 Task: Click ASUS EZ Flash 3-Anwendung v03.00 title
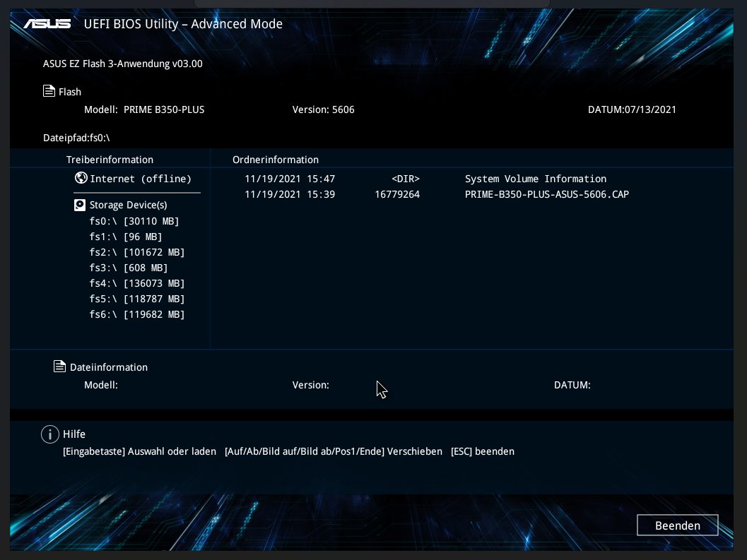(x=122, y=64)
